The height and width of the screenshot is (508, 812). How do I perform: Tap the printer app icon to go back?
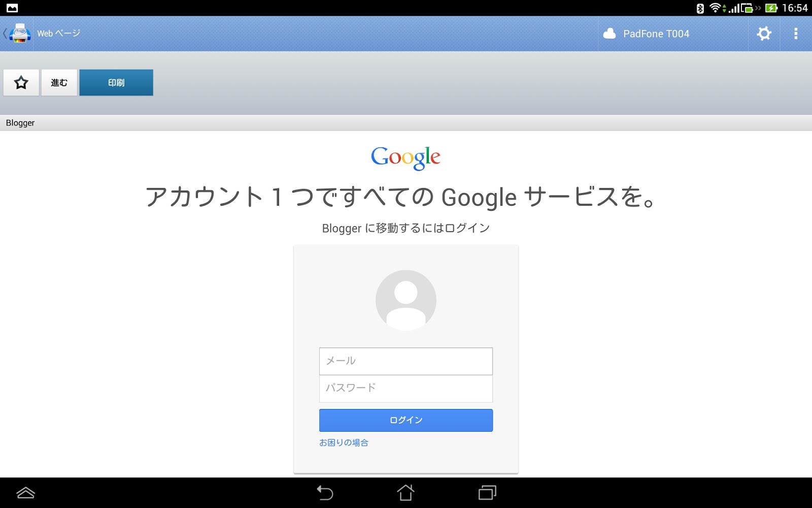(19, 34)
